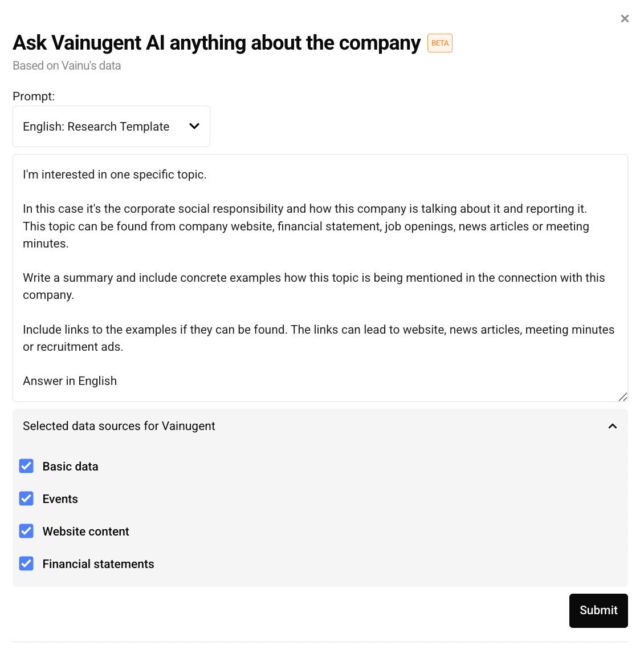Uncheck the Basic data checkbox
Screen dimensions: 644x649
[26, 467]
